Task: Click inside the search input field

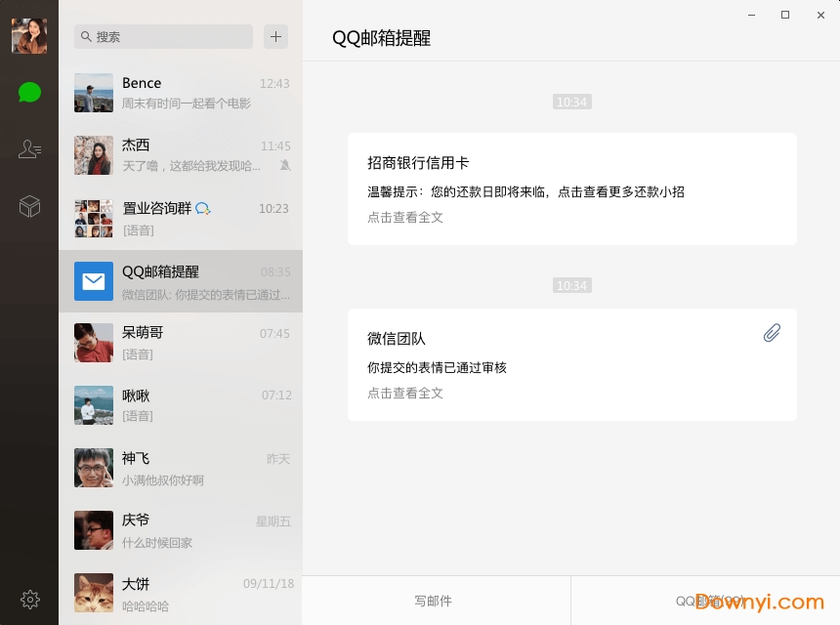Action: click(161, 36)
